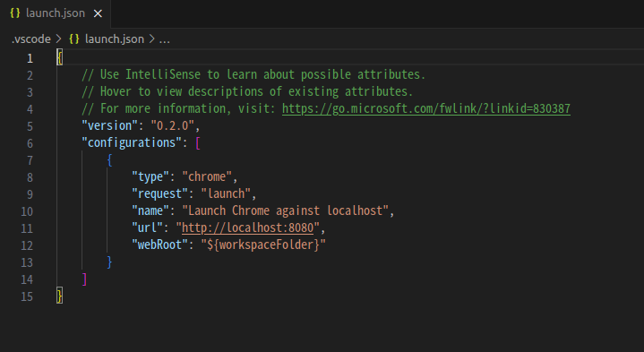644x352 pixels.
Task: Open the go.microsoft.com fwlink URL
Action: 426,109
